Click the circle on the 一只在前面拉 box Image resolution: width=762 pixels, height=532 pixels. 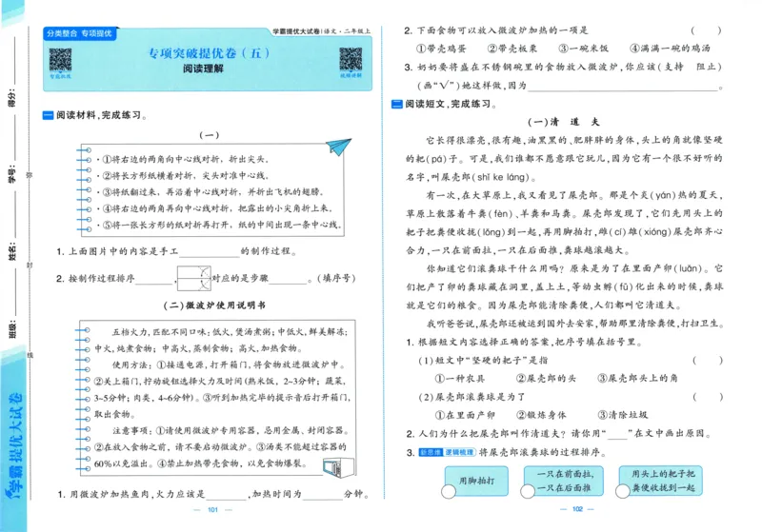528,492
